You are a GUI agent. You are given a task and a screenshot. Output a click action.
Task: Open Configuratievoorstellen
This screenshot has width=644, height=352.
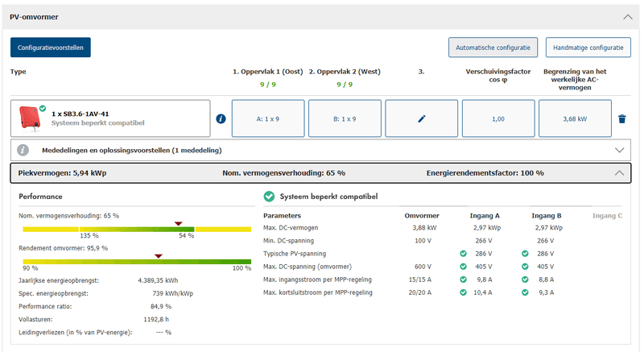click(51, 48)
